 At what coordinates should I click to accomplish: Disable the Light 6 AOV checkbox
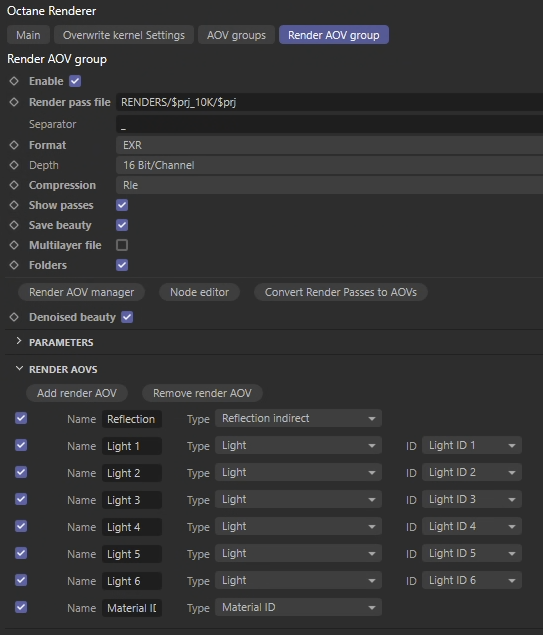pos(21,580)
